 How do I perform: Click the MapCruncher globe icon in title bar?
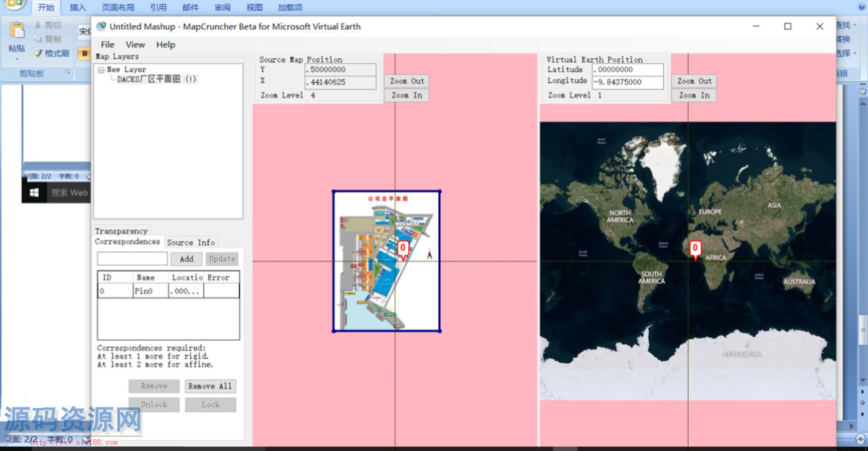pos(101,26)
